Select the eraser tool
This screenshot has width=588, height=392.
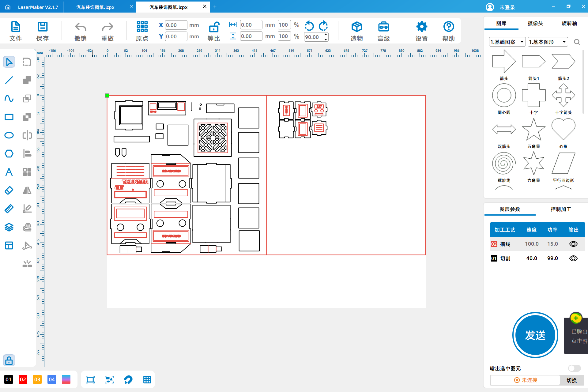pos(9,190)
